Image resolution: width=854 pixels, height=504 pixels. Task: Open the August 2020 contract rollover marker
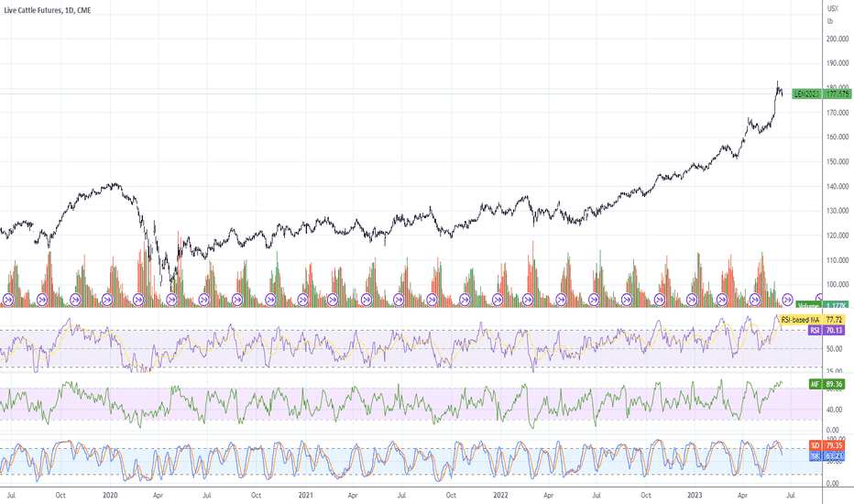pyautogui.click(x=237, y=299)
